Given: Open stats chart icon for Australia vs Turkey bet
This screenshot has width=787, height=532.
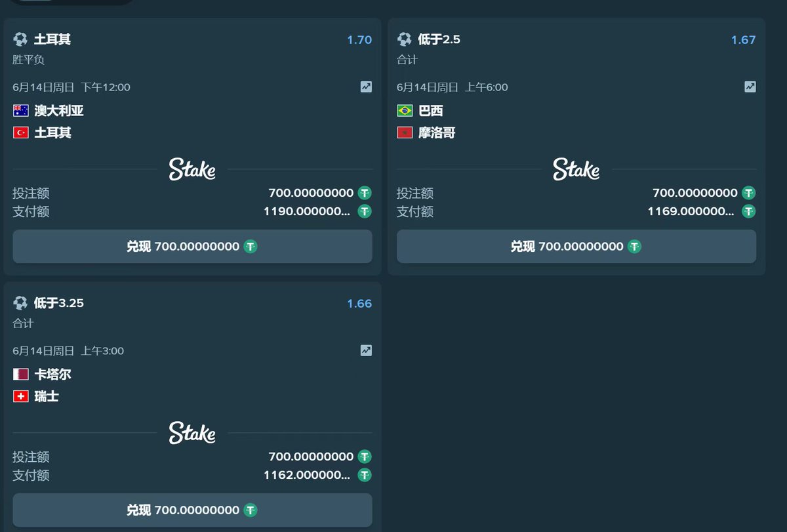Looking at the screenshot, I should click(x=366, y=87).
